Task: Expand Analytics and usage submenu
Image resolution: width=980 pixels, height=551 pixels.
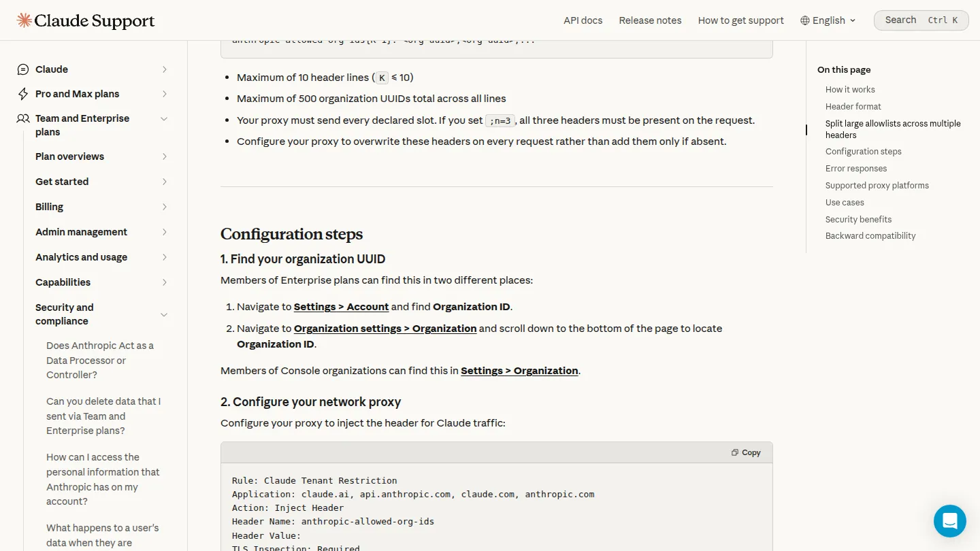Action: (165, 257)
